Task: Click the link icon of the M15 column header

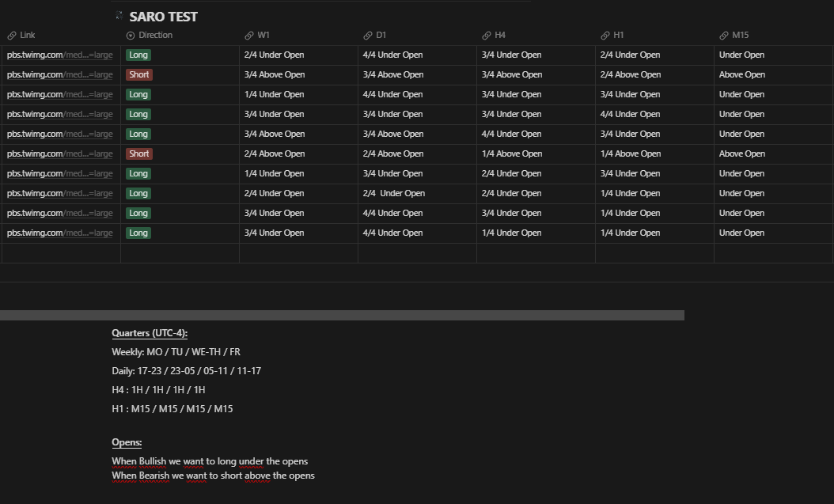Action: tap(723, 36)
